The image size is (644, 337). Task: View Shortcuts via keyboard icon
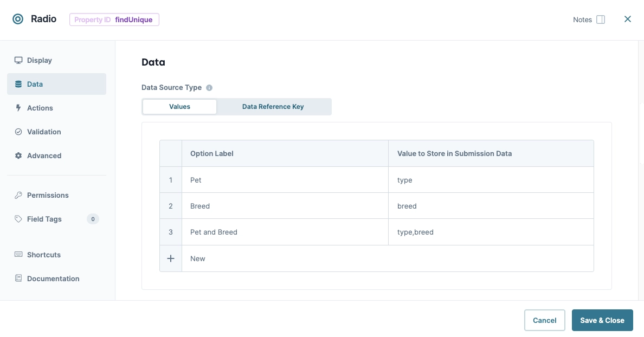(19, 255)
